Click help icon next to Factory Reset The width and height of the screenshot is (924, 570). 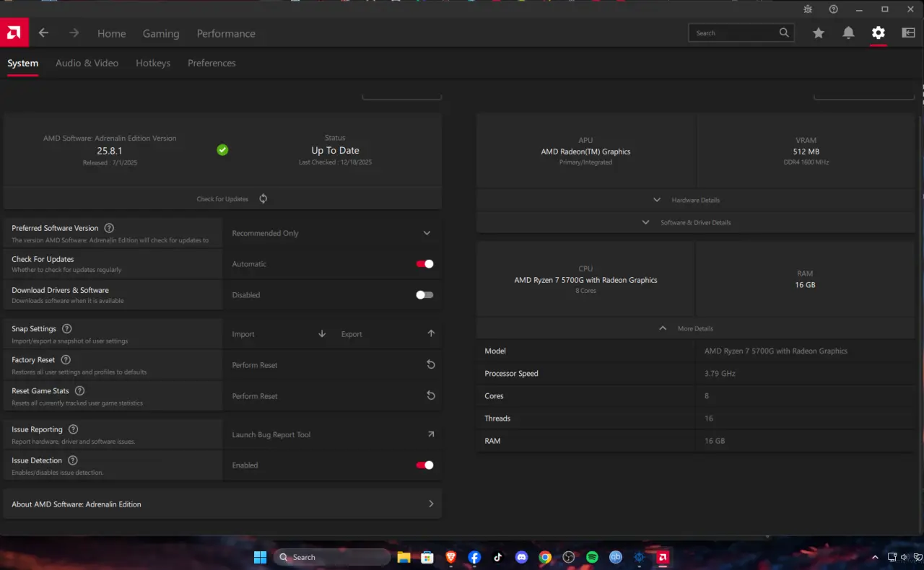(66, 360)
